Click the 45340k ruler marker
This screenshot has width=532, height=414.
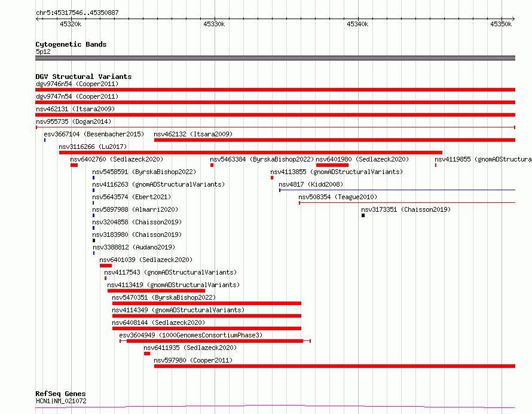point(357,24)
